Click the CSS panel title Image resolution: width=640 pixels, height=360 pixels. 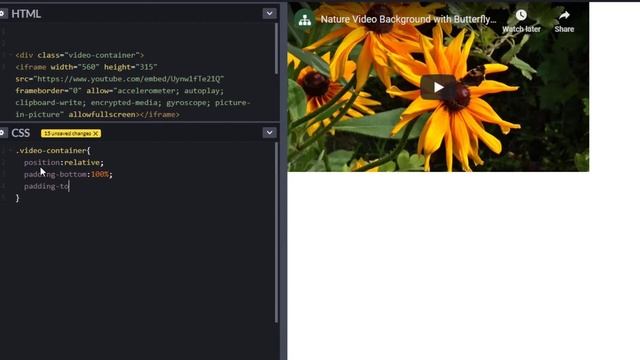(20, 133)
